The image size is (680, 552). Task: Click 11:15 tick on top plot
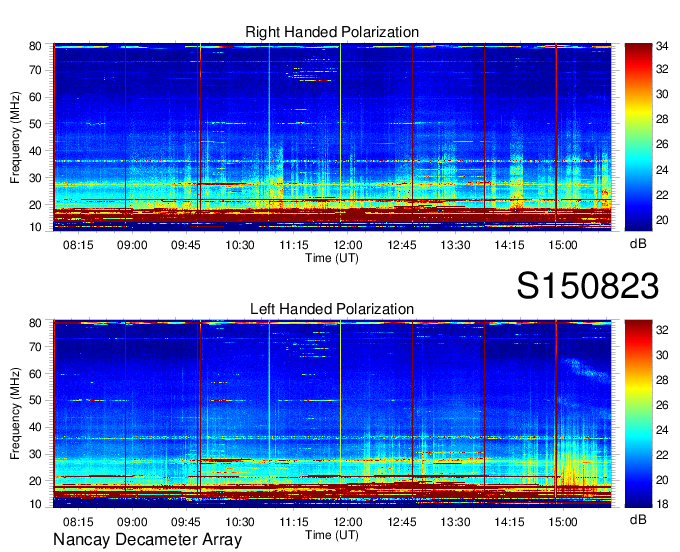pyautogui.click(x=294, y=245)
